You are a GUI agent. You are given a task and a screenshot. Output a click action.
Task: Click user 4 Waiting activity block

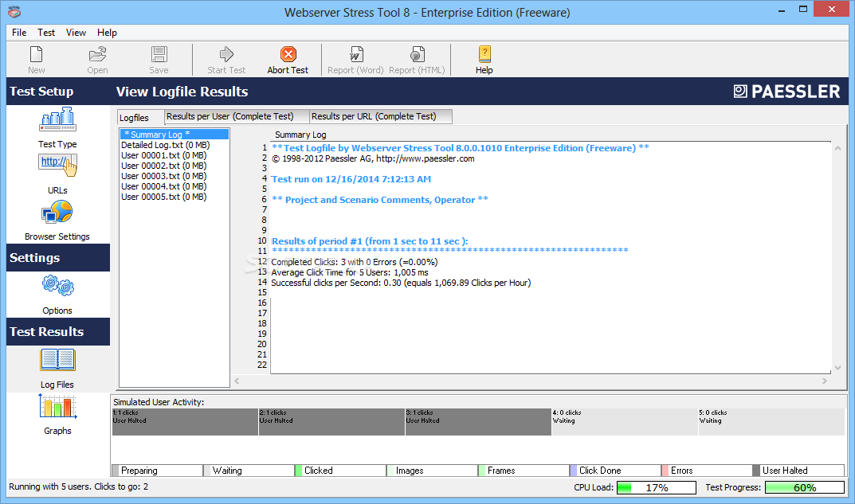point(626,422)
